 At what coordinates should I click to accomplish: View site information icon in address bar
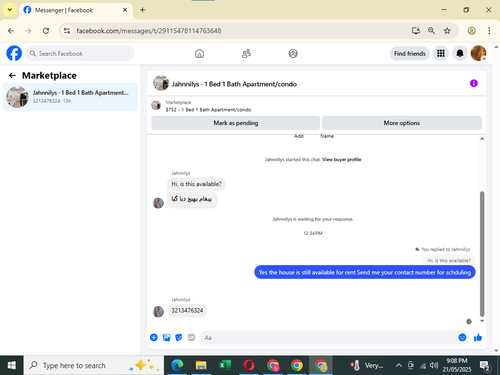click(67, 31)
